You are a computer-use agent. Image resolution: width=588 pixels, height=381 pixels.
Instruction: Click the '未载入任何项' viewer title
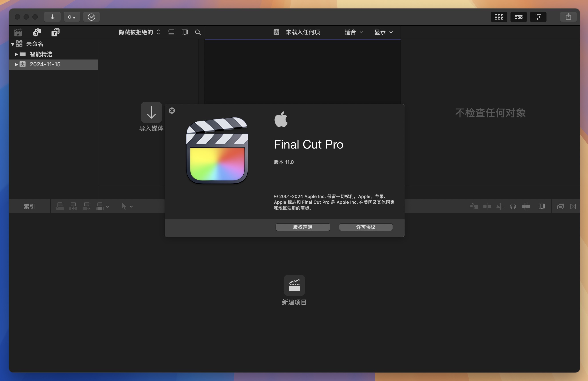(x=303, y=32)
